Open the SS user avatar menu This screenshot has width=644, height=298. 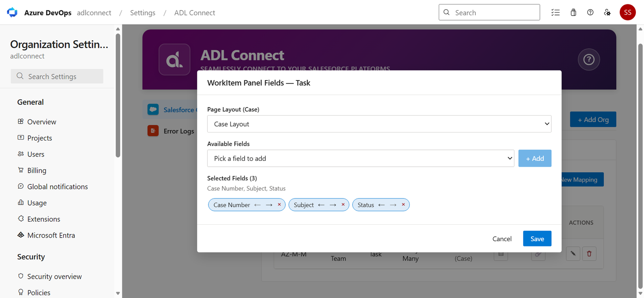tap(627, 12)
